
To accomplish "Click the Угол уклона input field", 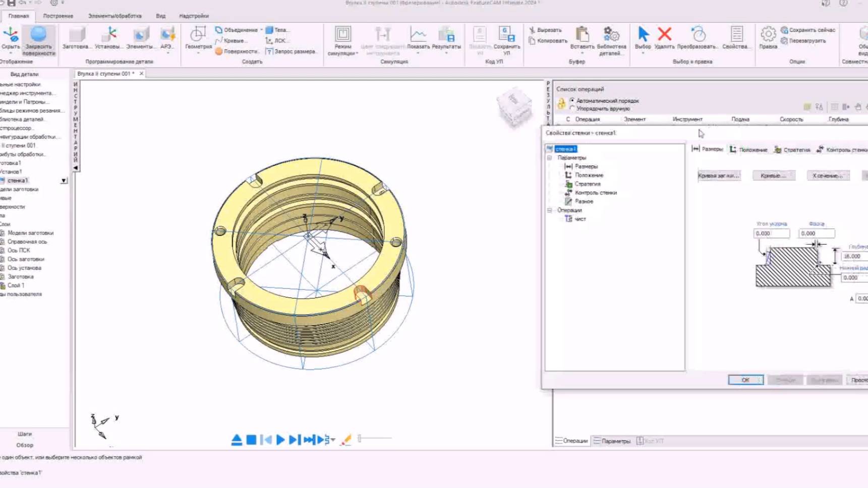I will tap(771, 233).
